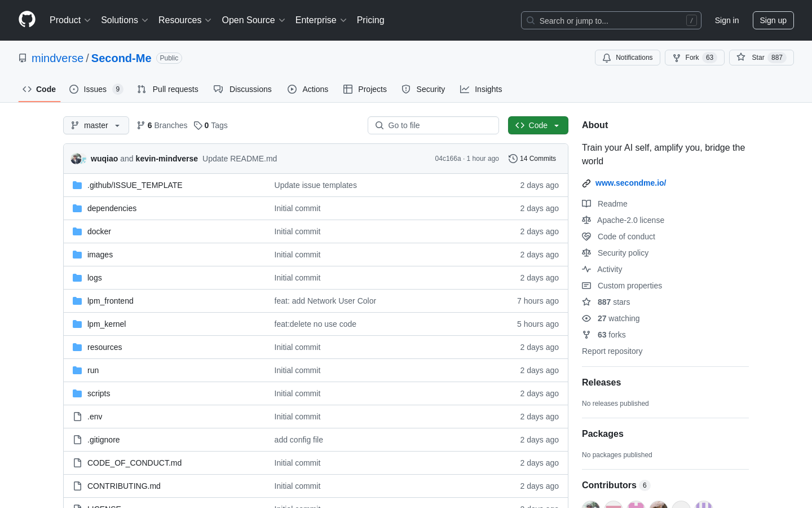Expand the Product menu
Image resolution: width=812 pixels, height=508 pixels.
(x=70, y=20)
